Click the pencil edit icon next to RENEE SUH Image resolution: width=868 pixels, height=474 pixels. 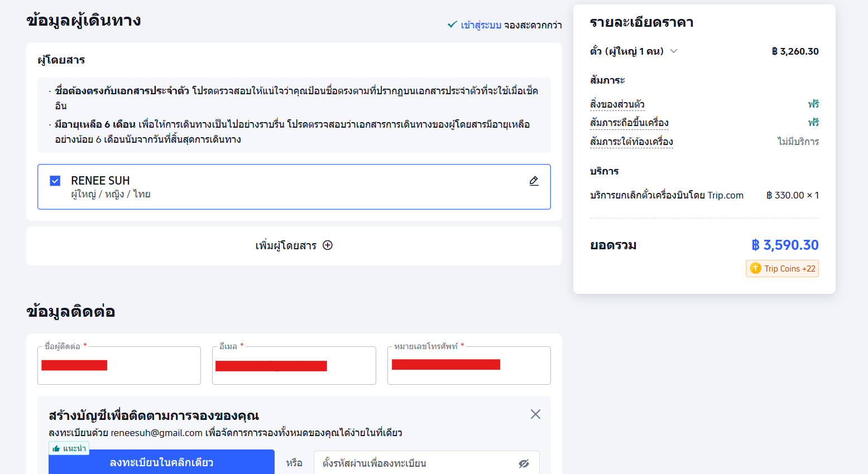tap(533, 181)
